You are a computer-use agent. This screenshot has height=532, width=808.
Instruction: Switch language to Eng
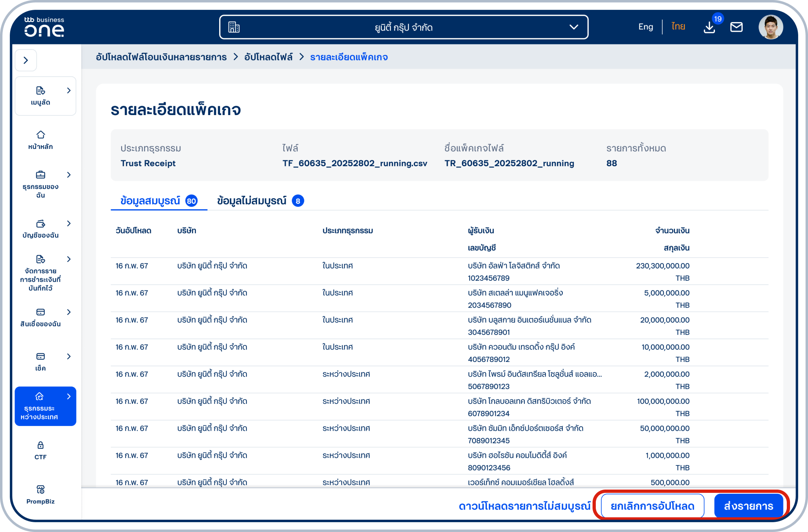645,27
